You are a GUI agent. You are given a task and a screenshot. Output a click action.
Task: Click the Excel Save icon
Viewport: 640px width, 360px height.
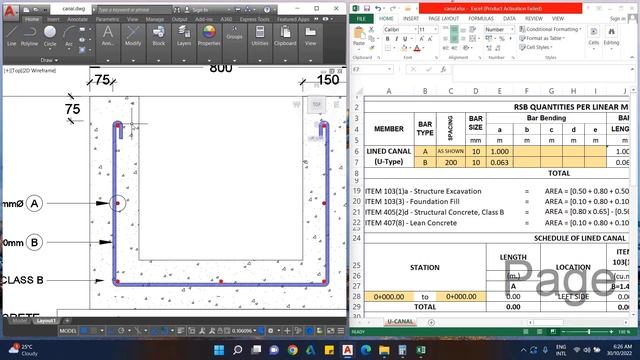point(367,8)
